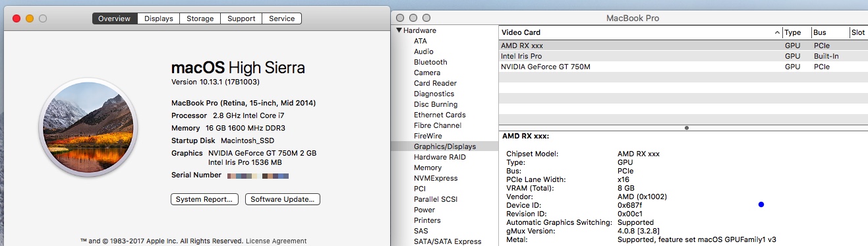
Task: Open the Bluetooth hardware entry
Action: [430, 62]
